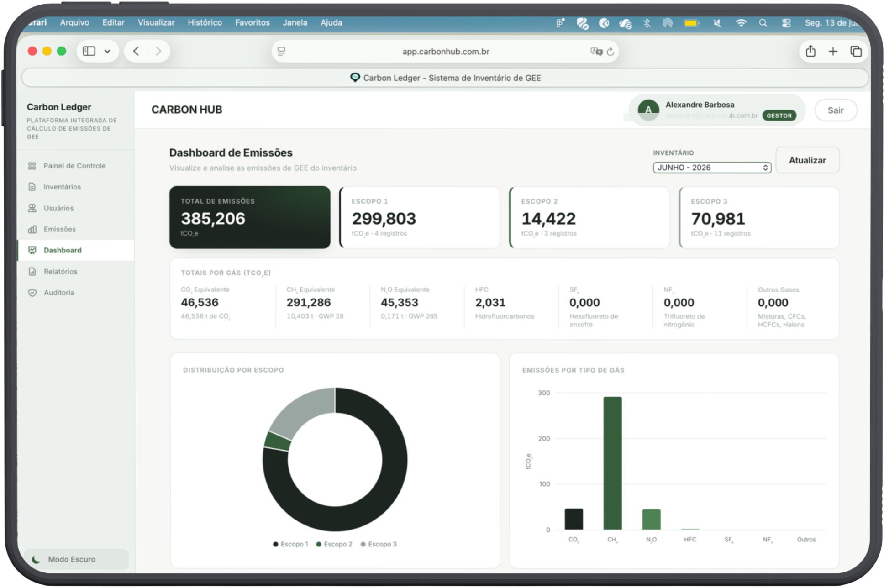Image resolution: width=884 pixels, height=588 pixels.
Task: Open the Janela menu
Action: [295, 22]
